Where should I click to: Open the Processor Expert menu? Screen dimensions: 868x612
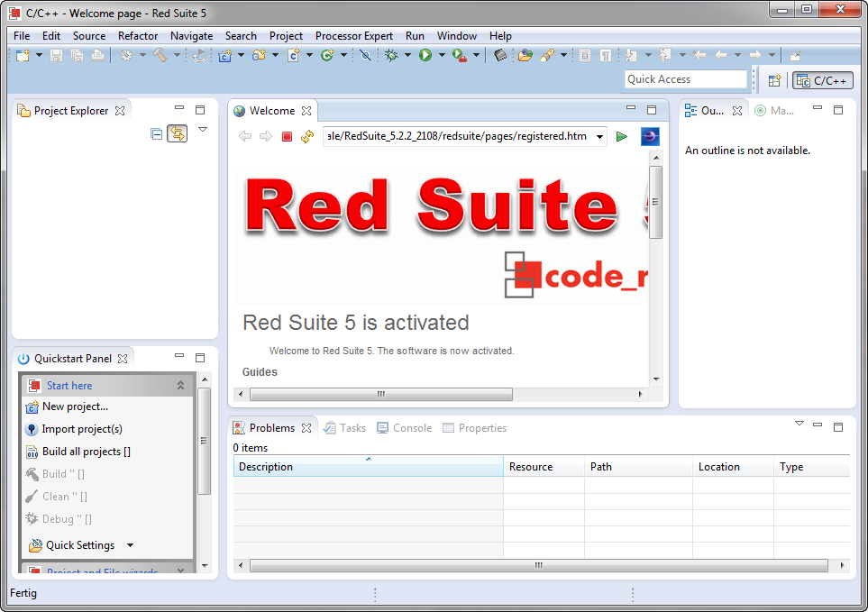coord(353,36)
